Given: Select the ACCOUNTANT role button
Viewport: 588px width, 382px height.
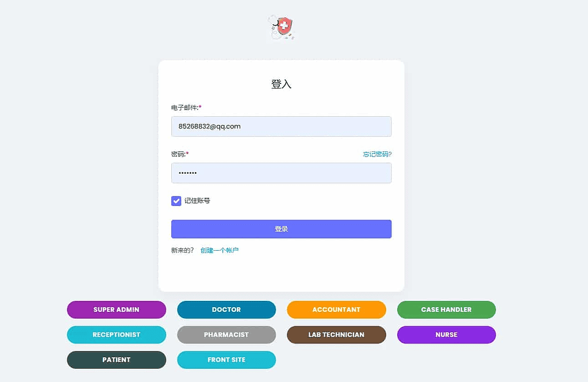Looking at the screenshot, I should (x=336, y=310).
